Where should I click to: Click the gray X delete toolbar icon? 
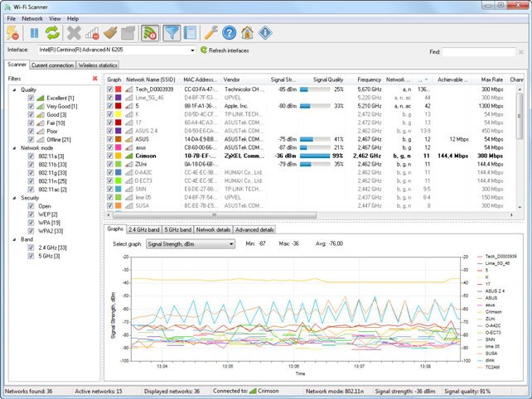click(x=74, y=33)
